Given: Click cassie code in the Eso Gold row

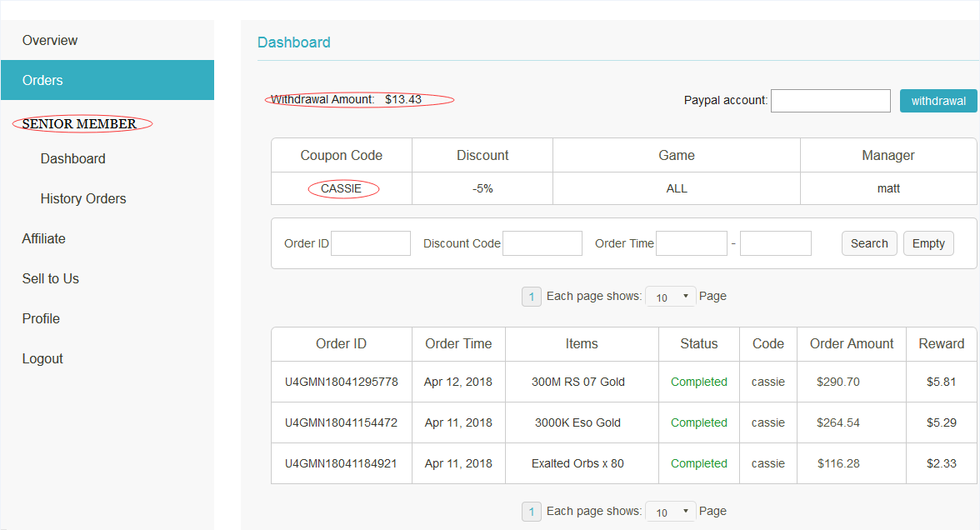Looking at the screenshot, I should click(768, 422).
